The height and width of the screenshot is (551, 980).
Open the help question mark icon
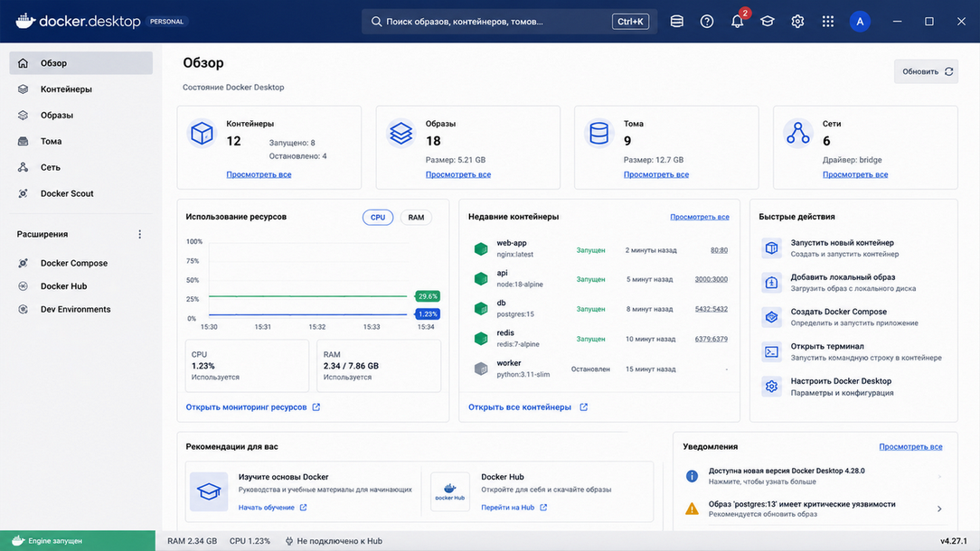coord(707,22)
